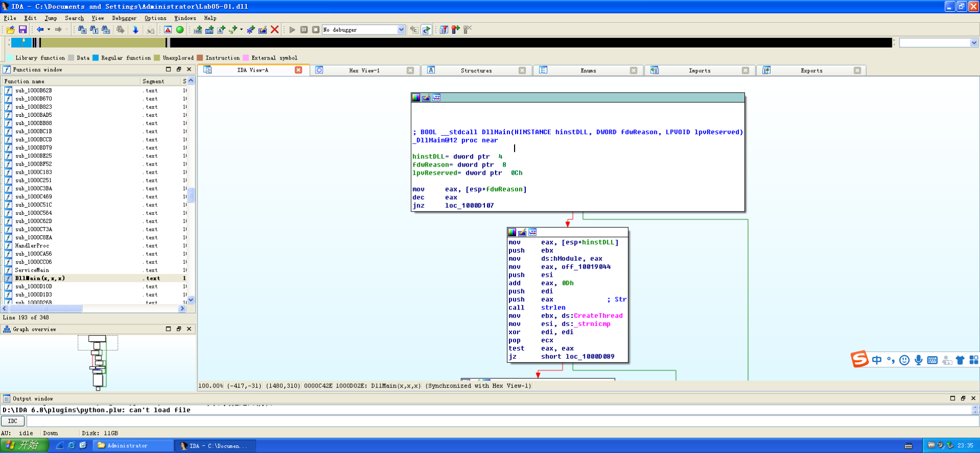Click the Save database icon
This screenshot has width=980, height=453.
(23, 30)
